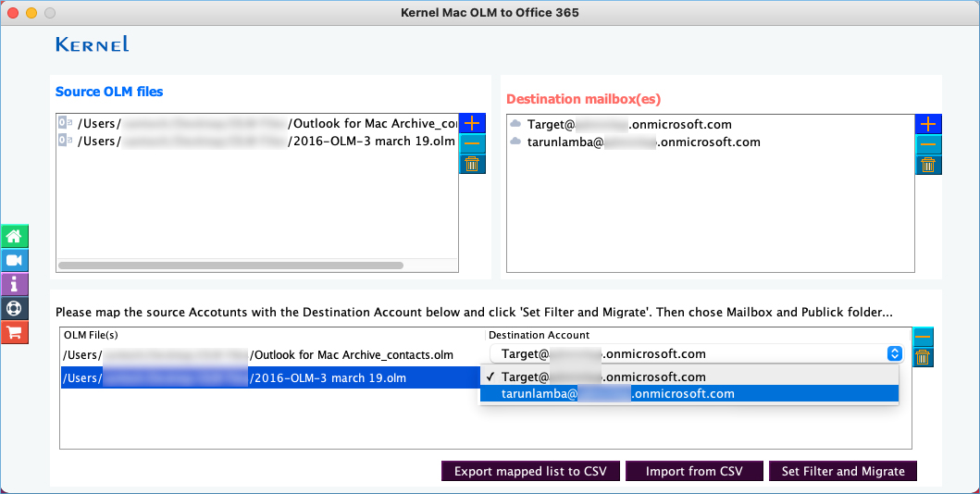Select Outlook for Mac Archive_contacts.olm mapping row

point(272,354)
